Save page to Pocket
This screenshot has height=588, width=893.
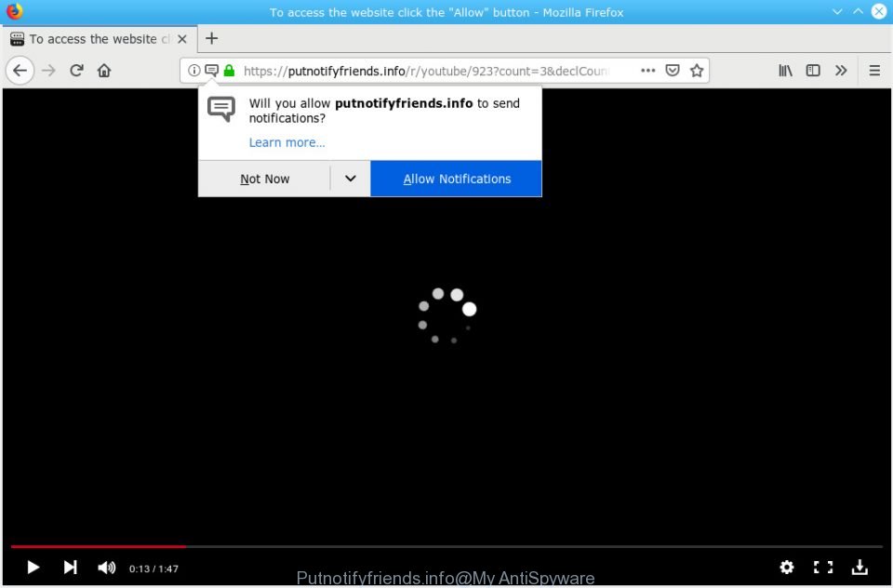coord(673,71)
